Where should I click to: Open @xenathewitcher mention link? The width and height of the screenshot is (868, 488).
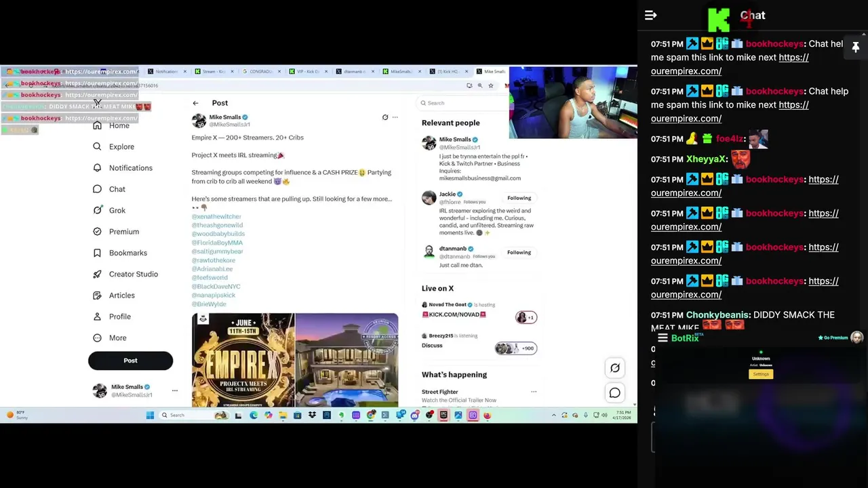(x=216, y=216)
